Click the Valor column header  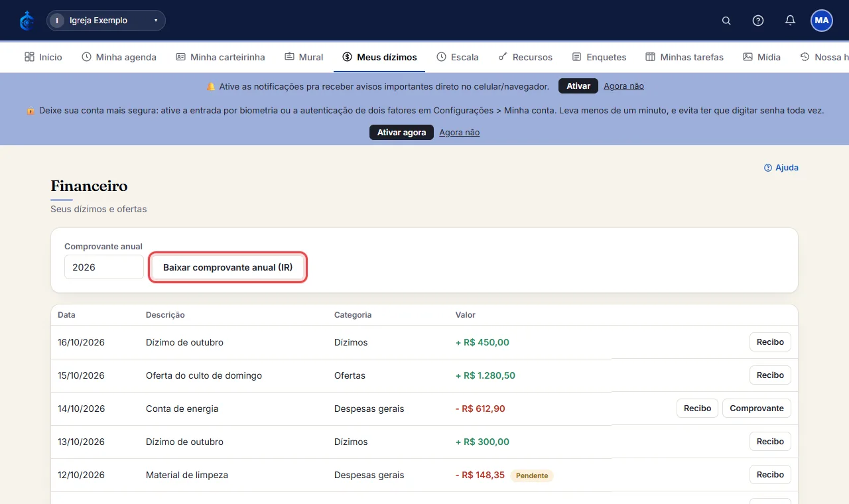[x=466, y=315]
